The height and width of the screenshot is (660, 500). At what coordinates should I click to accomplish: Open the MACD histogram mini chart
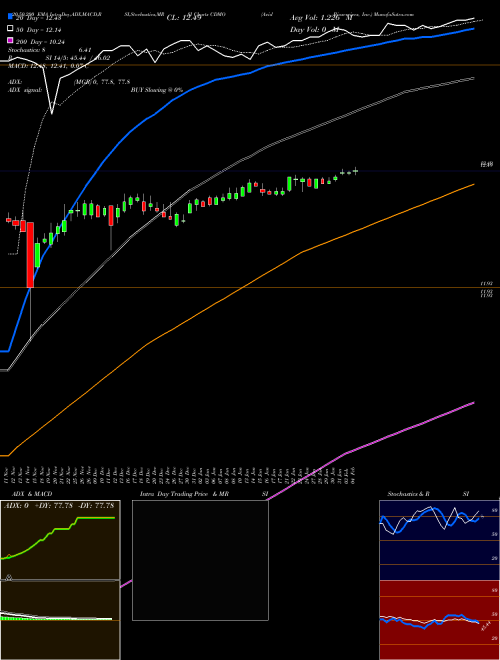[x=60, y=620]
